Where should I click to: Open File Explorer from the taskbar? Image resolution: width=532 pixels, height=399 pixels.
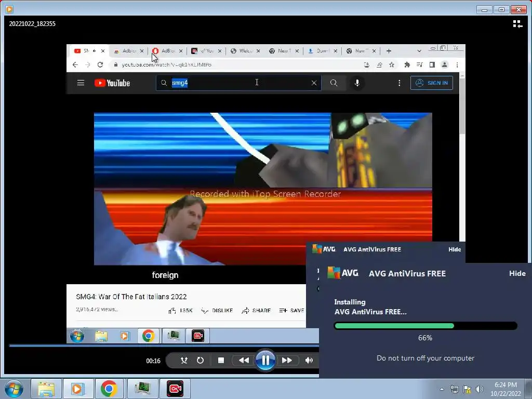tap(46, 389)
